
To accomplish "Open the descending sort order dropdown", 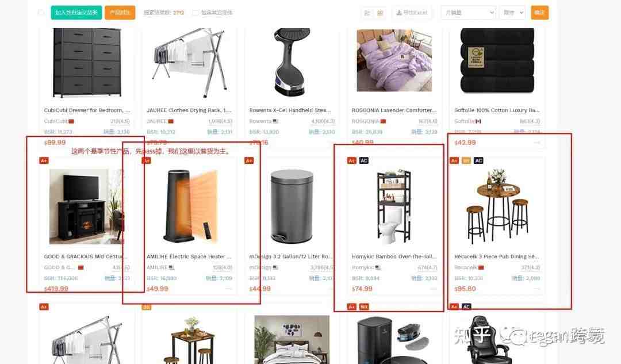I will 512,13.
